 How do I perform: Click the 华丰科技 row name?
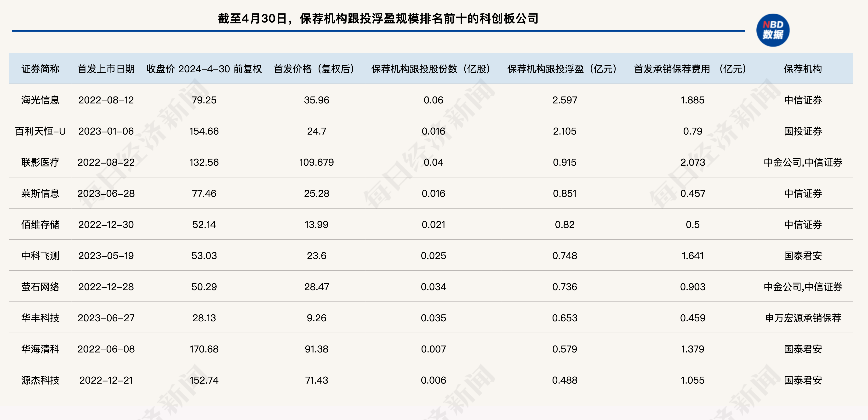pyautogui.click(x=40, y=318)
